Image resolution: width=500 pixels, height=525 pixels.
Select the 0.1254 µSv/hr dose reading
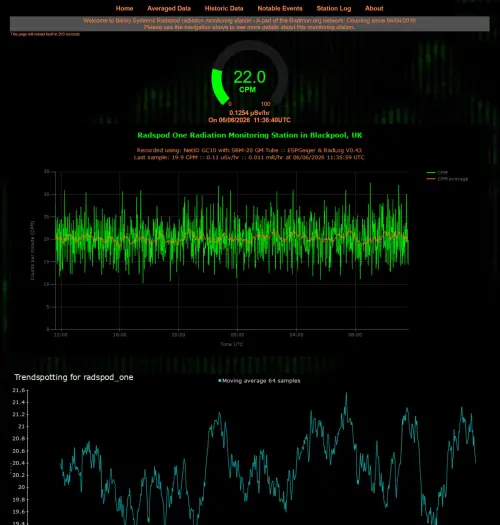pos(249,113)
